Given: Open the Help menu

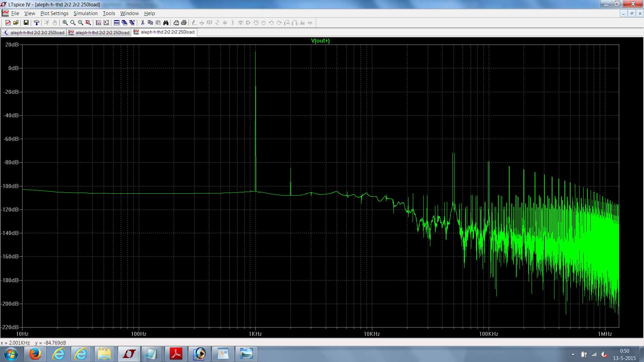Looking at the screenshot, I should (x=149, y=13).
